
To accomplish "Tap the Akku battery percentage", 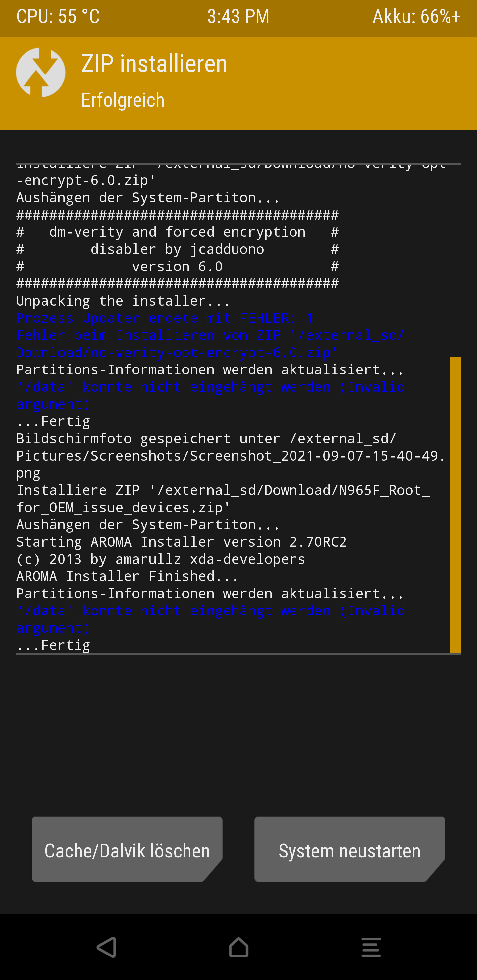I will [416, 16].
